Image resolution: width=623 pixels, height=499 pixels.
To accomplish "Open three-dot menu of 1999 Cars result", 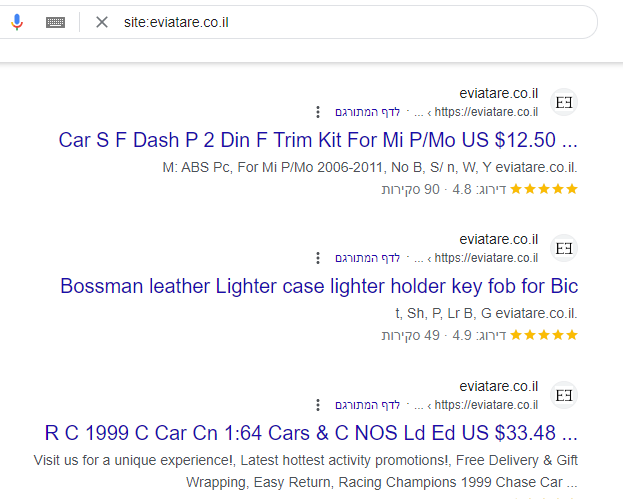I will click(317, 405).
